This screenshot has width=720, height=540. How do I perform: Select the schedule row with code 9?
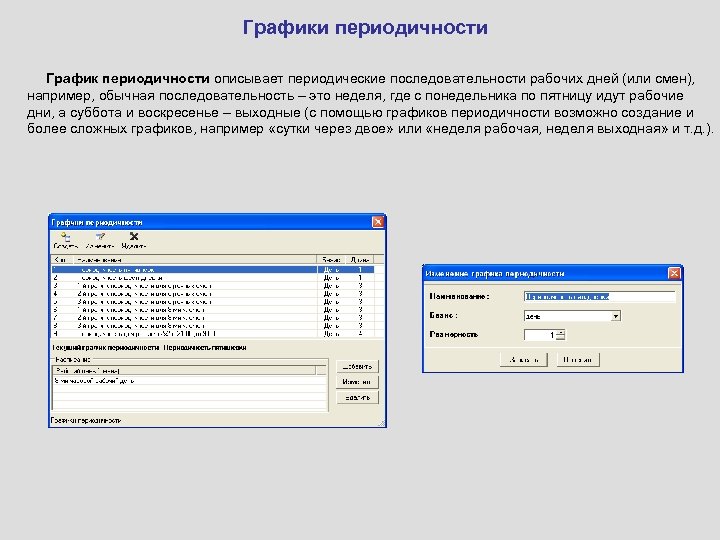[213, 334]
